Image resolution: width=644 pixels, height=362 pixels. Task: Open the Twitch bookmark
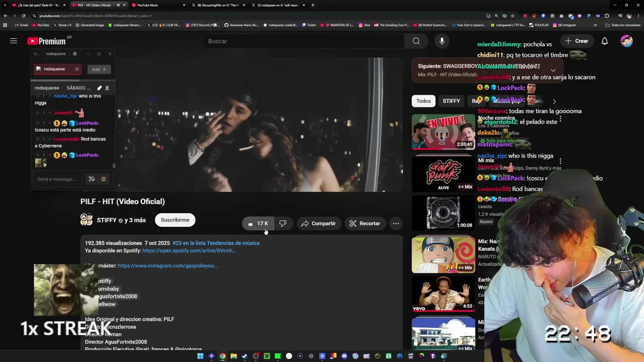308,25
